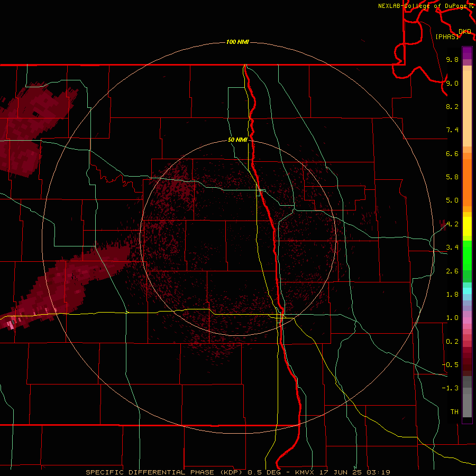
Task: Pick the bright green segment of the color bar
Action: [467, 255]
